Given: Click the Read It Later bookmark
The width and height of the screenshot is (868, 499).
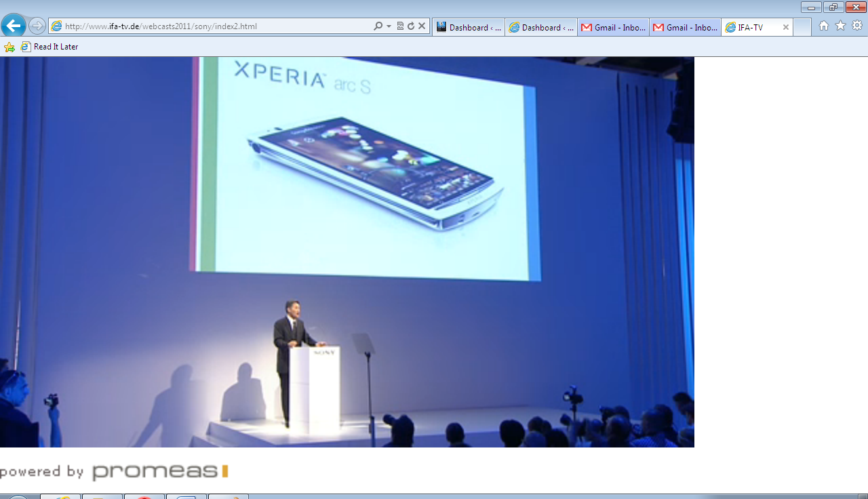Looking at the screenshot, I should click(50, 47).
